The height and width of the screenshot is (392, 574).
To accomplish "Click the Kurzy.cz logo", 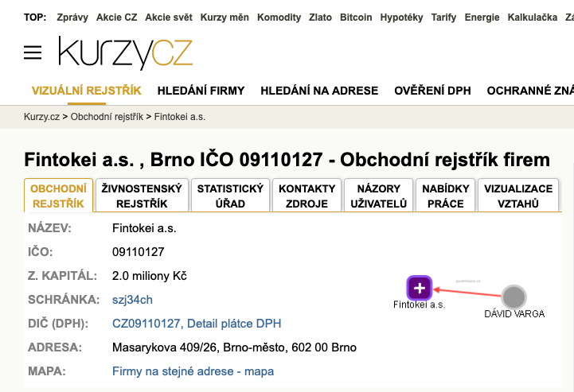I will coord(125,52).
